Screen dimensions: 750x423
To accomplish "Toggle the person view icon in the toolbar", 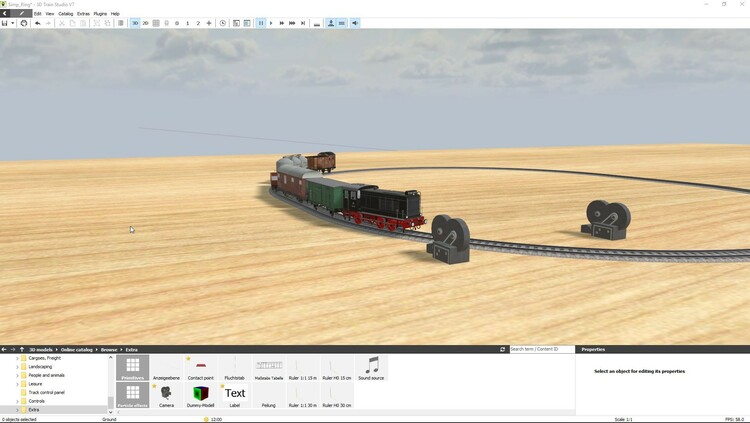I will (x=331, y=23).
